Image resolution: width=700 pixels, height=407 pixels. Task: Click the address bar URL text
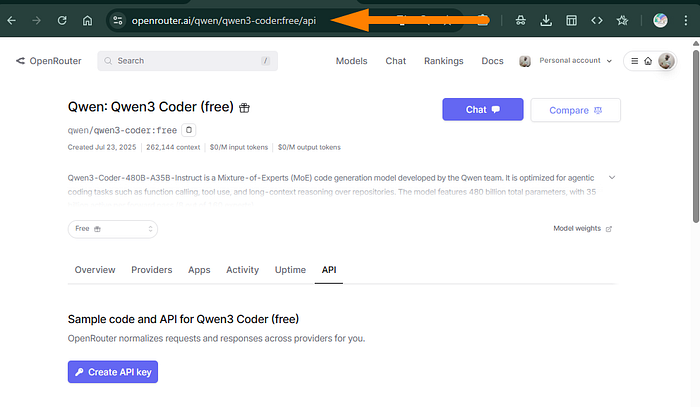(x=224, y=21)
